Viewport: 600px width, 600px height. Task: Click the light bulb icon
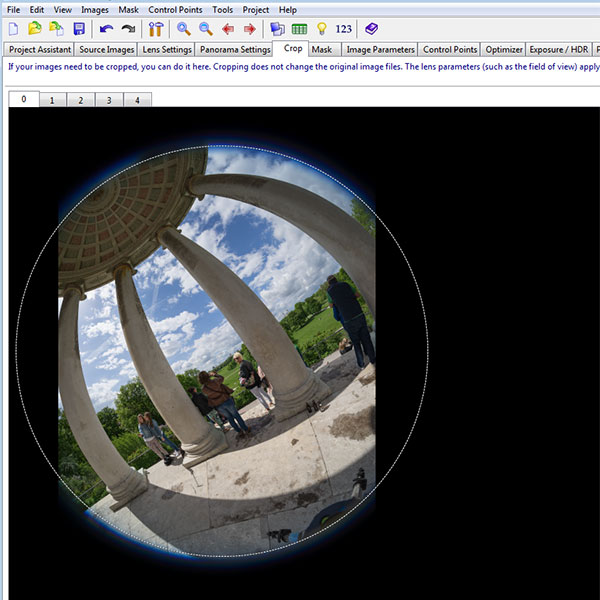[x=321, y=29]
